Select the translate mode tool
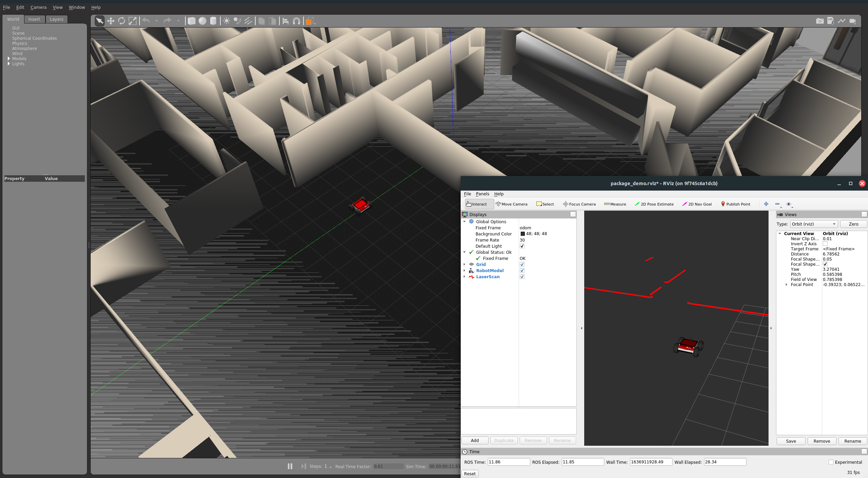868x478 pixels. 111,21
